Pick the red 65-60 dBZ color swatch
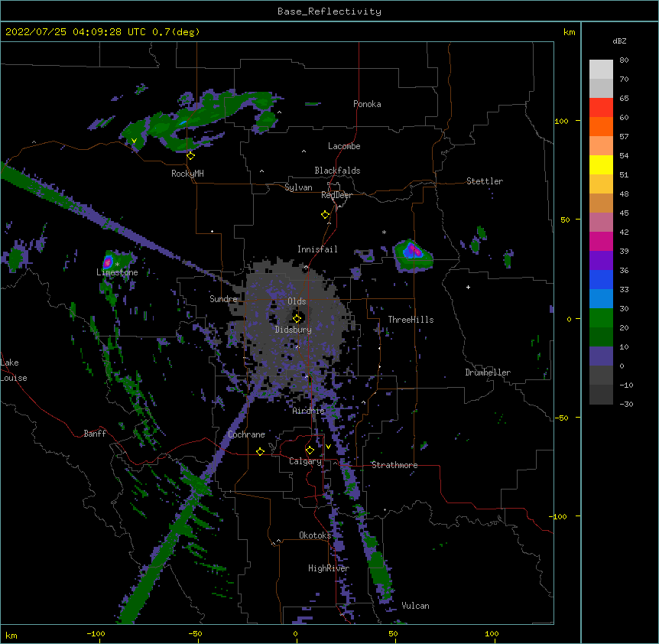The width and height of the screenshot is (659, 644). pos(601,108)
